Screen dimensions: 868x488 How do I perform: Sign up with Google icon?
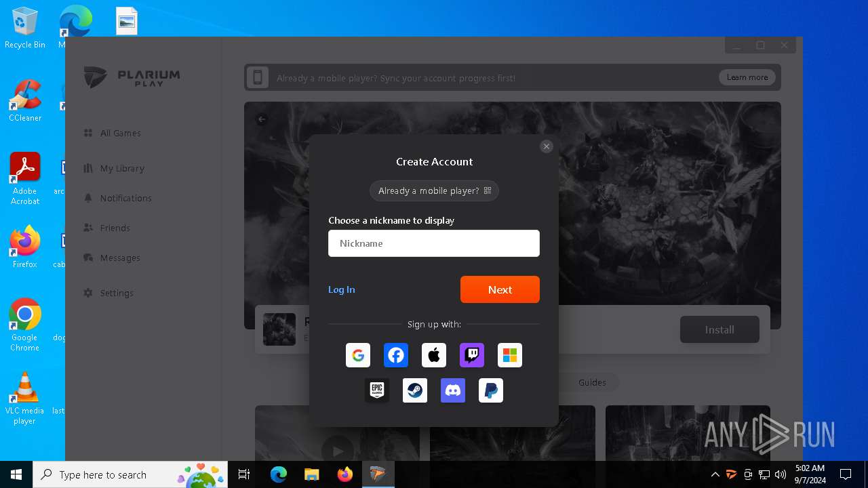(x=358, y=355)
